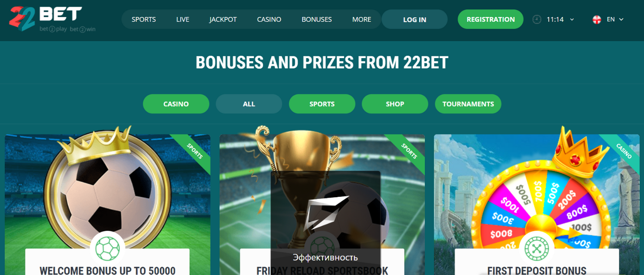The image size is (644, 275).
Task: Open the EN language dropdown
Action: coord(614,19)
